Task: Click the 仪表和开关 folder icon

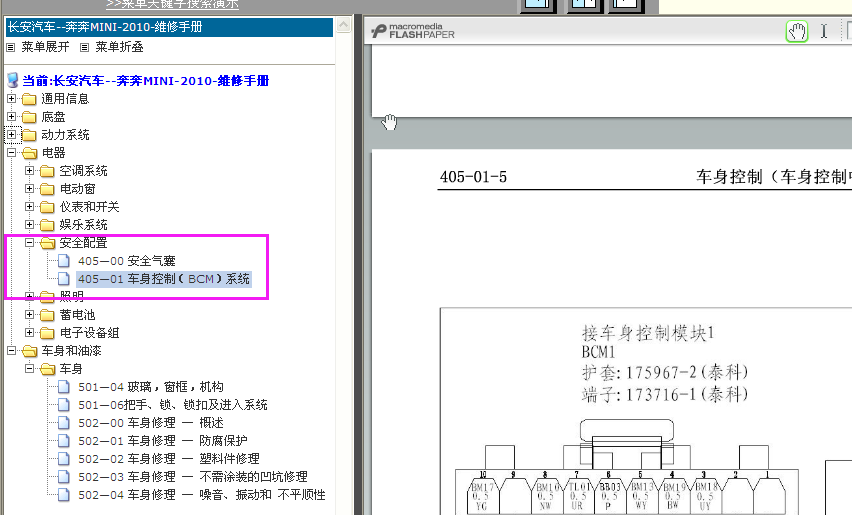Action: [47, 207]
